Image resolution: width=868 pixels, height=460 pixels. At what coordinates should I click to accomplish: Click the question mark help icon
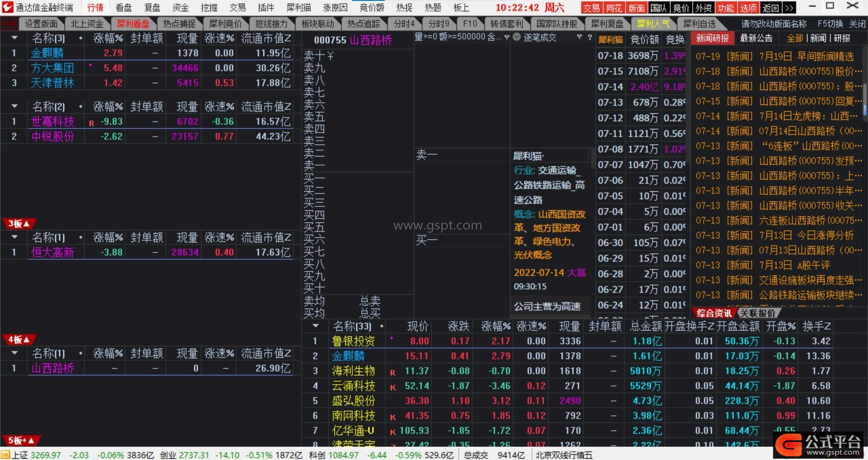[x=590, y=38]
